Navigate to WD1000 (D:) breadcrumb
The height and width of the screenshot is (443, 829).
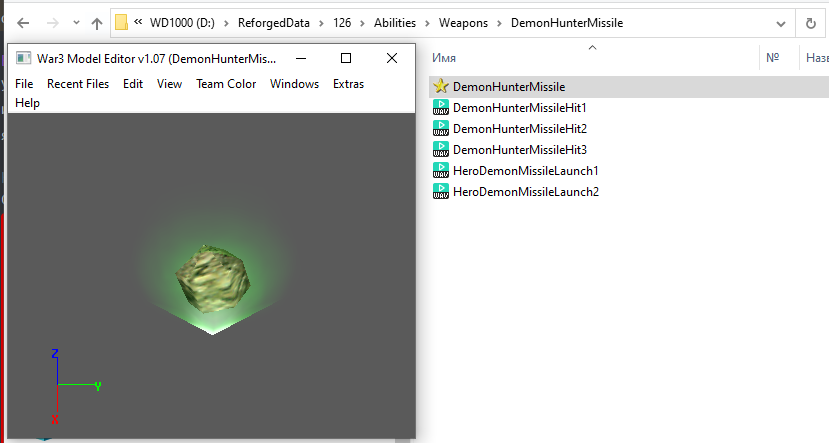[x=182, y=23]
